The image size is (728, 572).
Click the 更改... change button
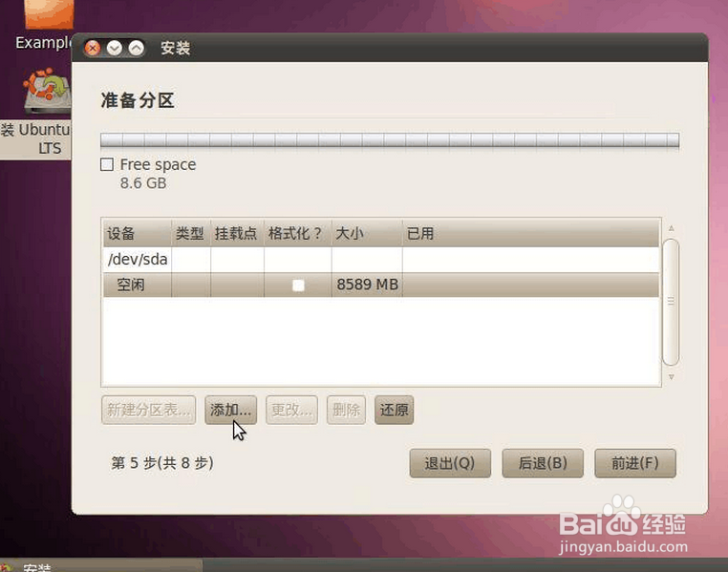tap(291, 410)
